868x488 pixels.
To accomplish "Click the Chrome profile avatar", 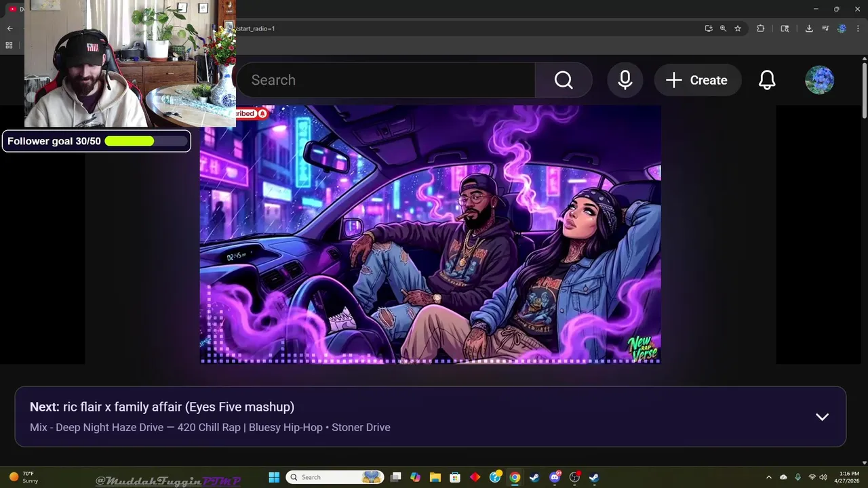I will point(842,28).
